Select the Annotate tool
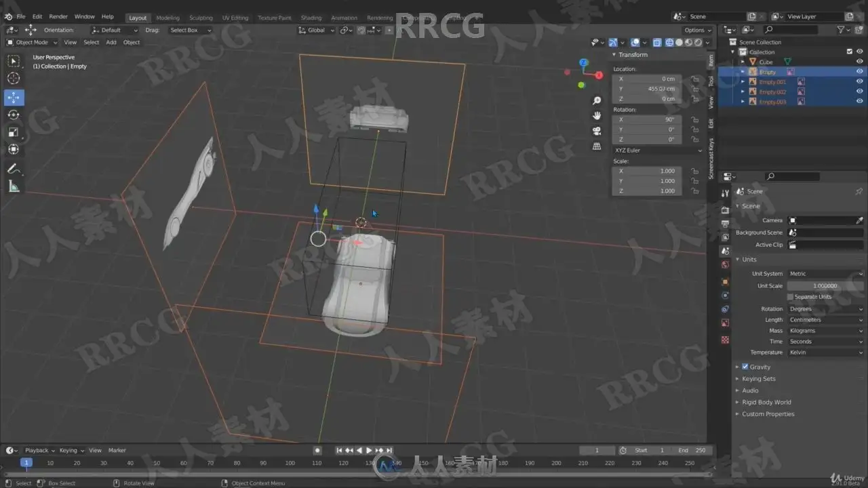Viewport: 868px width, 488px height. (14, 169)
